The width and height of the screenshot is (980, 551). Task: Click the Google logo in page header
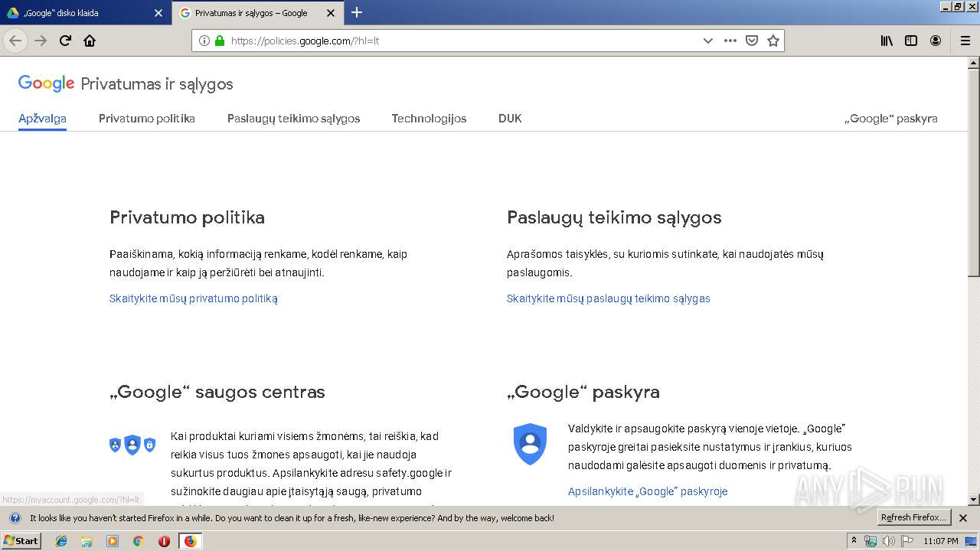tap(46, 83)
